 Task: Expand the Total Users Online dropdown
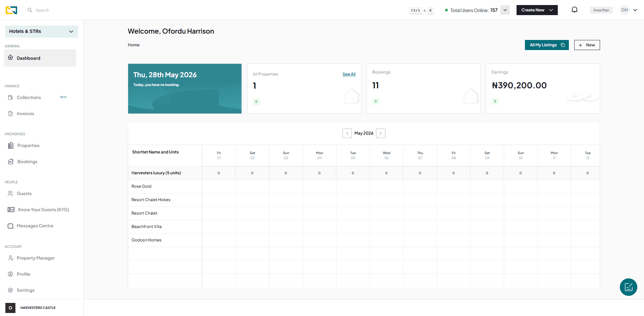pyautogui.click(x=505, y=10)
